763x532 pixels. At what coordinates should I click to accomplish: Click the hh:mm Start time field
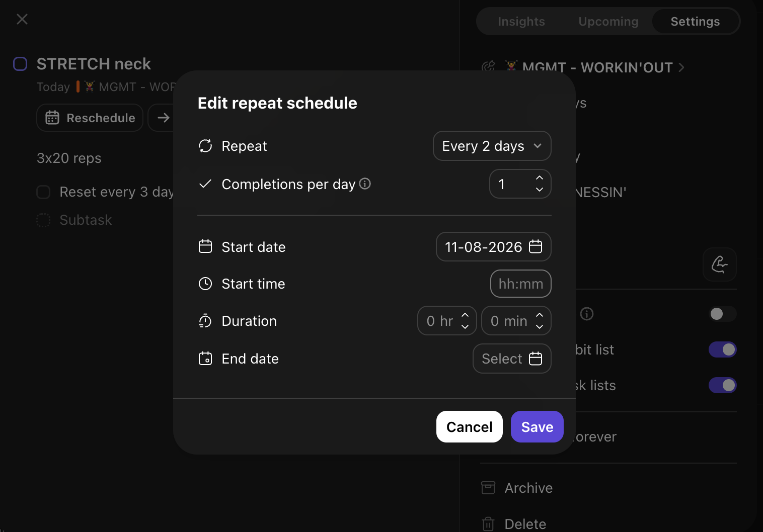coord(521,284)
